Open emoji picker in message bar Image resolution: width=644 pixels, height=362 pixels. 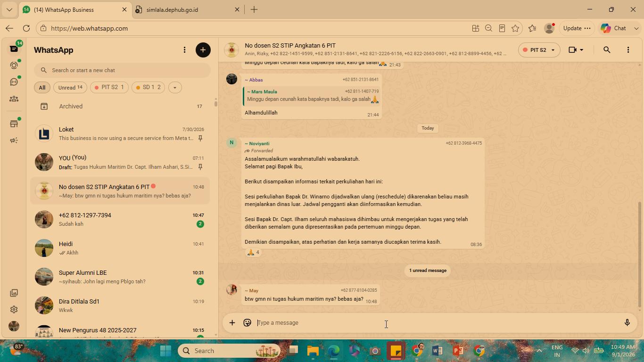tap(247, 323)
